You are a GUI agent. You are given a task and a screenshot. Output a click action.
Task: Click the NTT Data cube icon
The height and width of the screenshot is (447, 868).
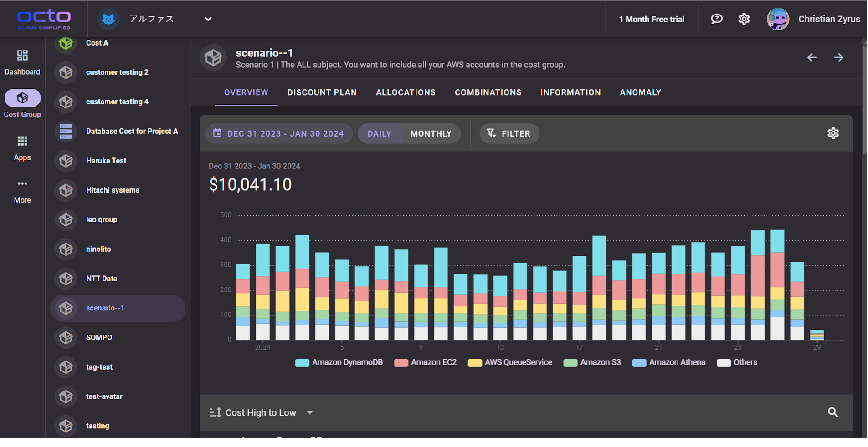pyautogui.click(x=66, y=279)
